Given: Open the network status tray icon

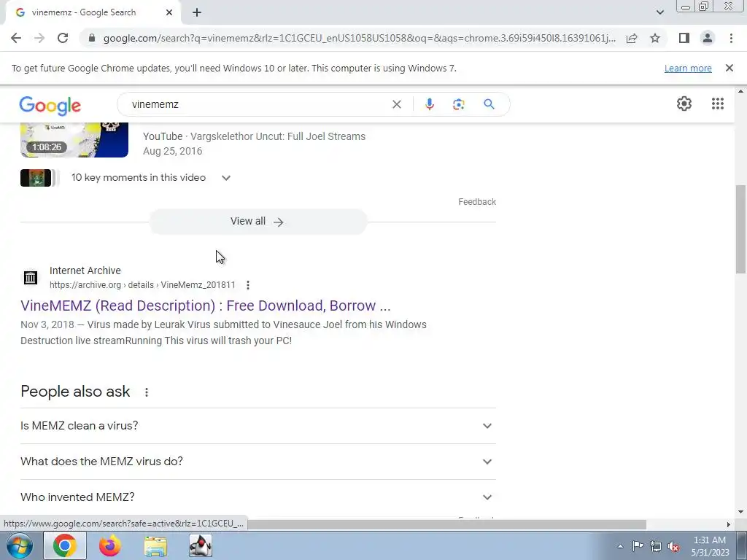Looking at the screenshot, I should [x=656, y=546].
